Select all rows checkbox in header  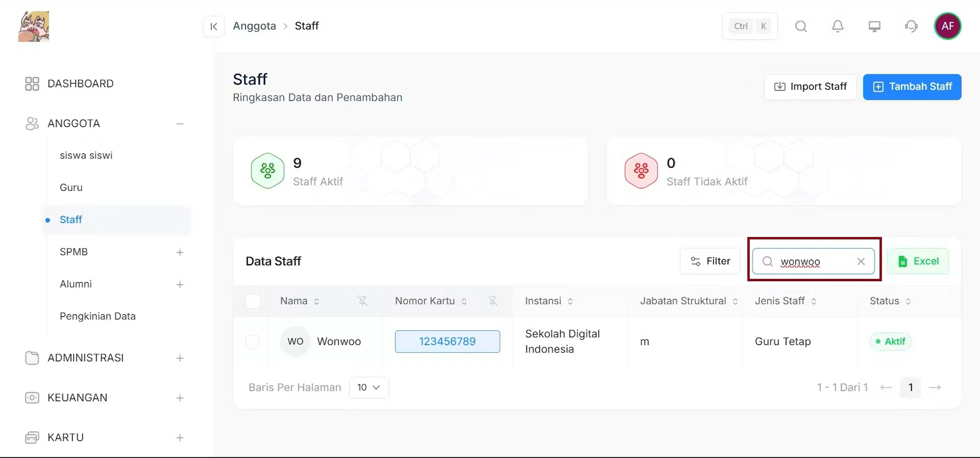pos(253,301)
